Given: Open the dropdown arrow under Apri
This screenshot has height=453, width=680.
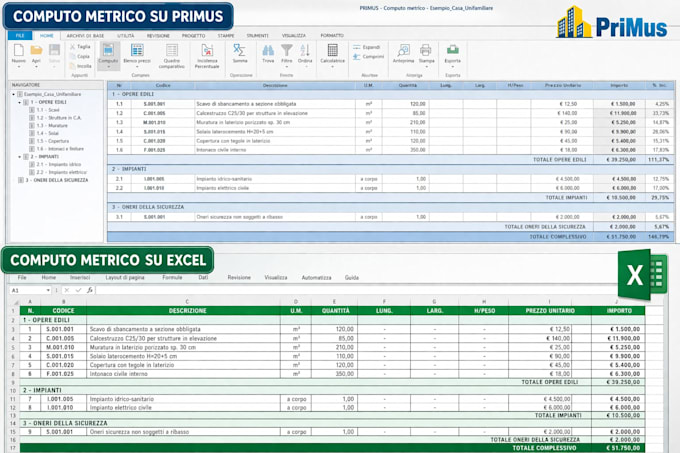Looking at the screenshot, I should pyautogui.click(x=36, y=67).
